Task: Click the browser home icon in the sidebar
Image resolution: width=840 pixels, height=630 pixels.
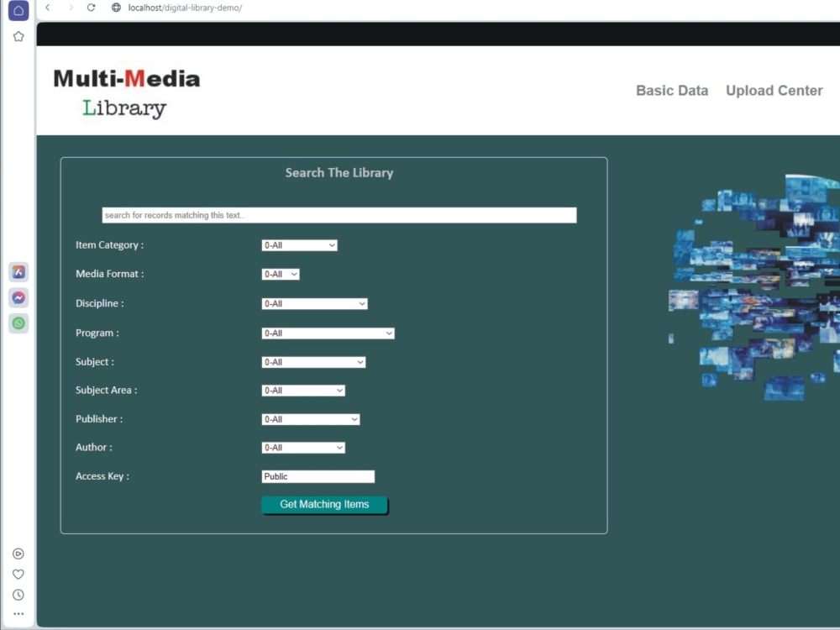Action: (18, 11)
